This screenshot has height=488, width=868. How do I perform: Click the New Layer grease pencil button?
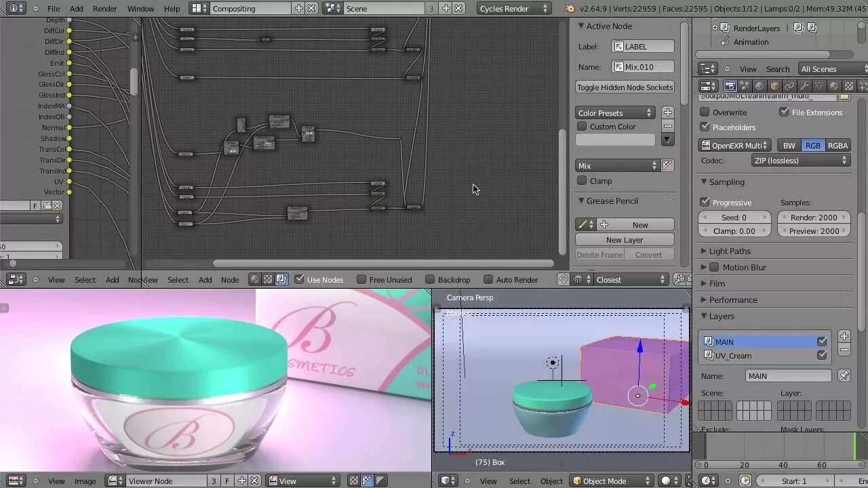point(624,239)
